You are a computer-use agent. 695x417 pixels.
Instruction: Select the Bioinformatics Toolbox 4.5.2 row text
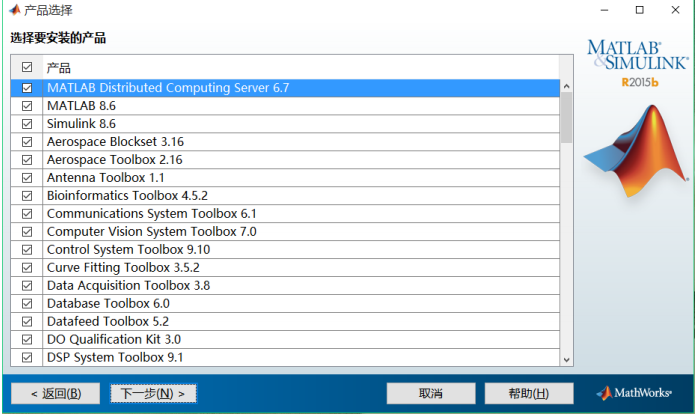point(127,195)
